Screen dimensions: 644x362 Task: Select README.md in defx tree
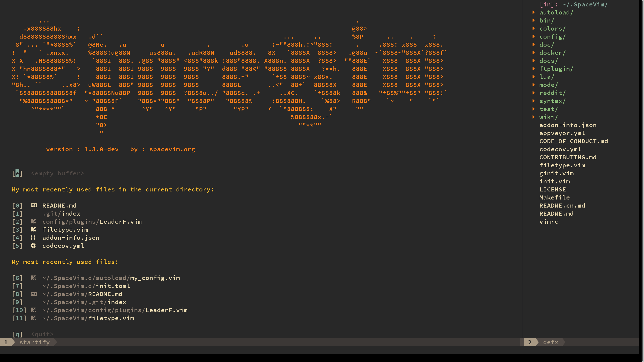point(556,213)
